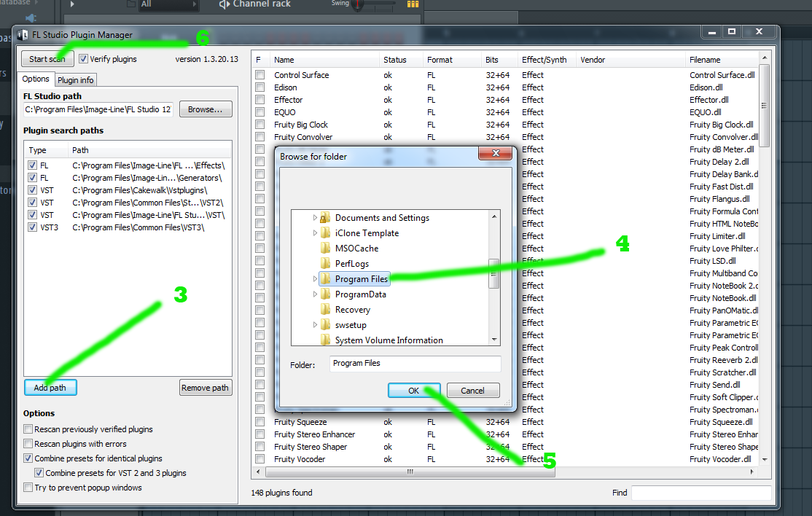The width and height of the screenshot is (812, 516).
Task: Click the Recovery folder icon
Action: [325, 310]
